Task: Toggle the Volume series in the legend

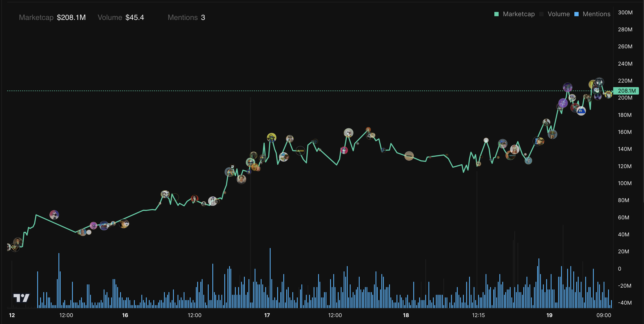Action: point(559,14)
